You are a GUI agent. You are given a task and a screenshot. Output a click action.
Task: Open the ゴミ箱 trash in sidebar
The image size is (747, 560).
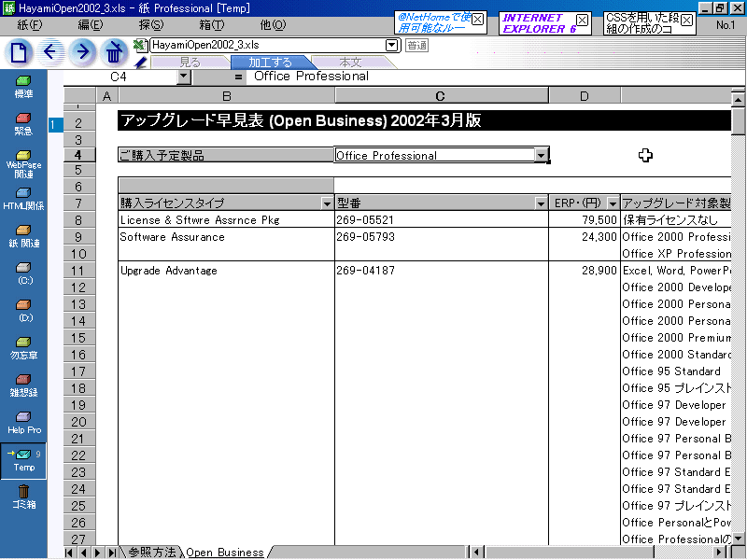tap(23, 497)
